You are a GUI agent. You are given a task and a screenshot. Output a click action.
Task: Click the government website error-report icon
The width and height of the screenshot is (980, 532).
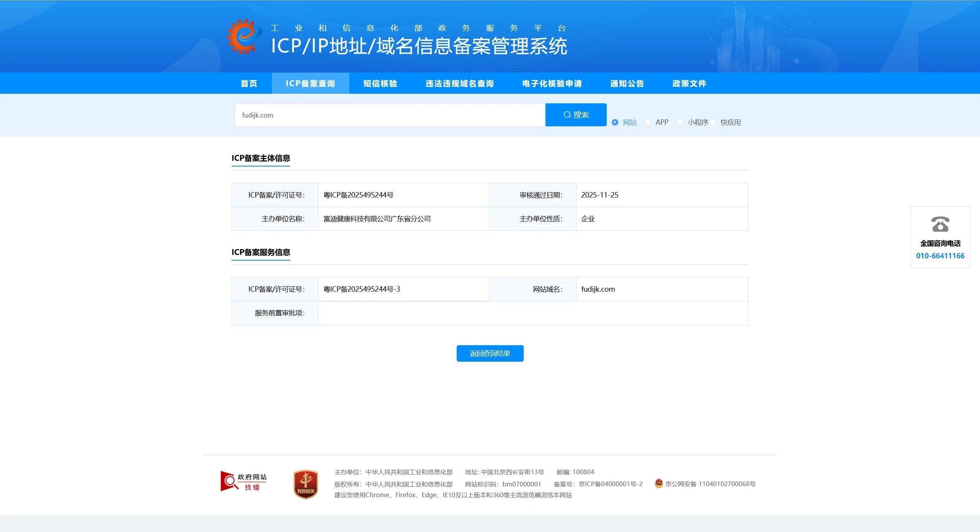243,481
